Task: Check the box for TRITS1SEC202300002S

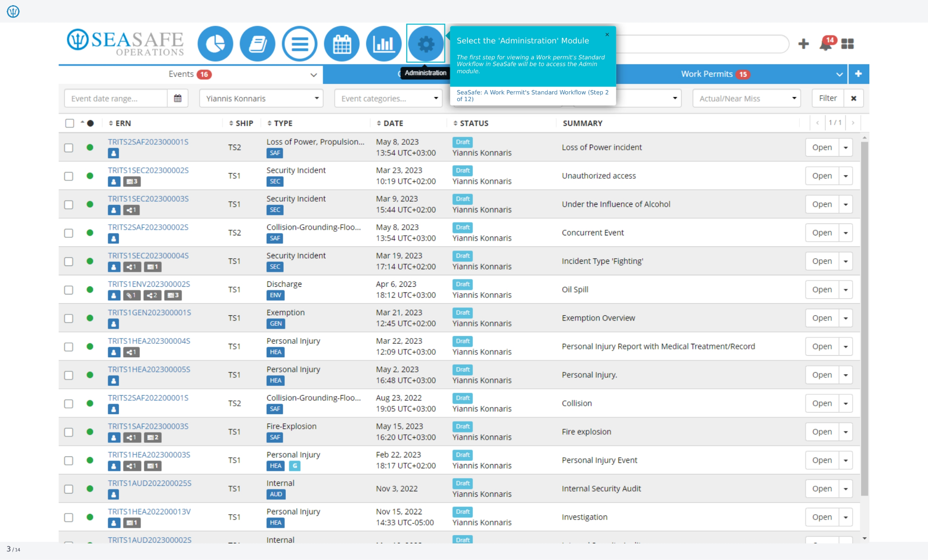Action: (68, 176)
